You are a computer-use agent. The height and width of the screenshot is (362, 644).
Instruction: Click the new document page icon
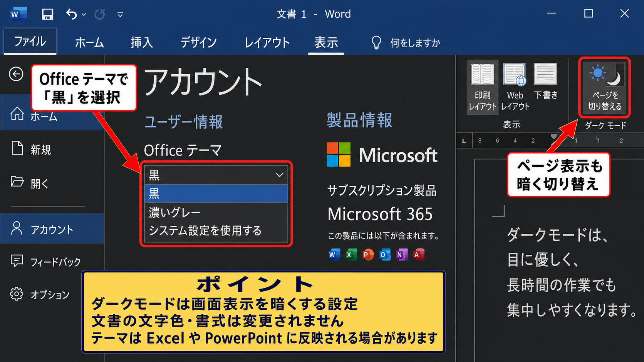click(x=17, y=148)
